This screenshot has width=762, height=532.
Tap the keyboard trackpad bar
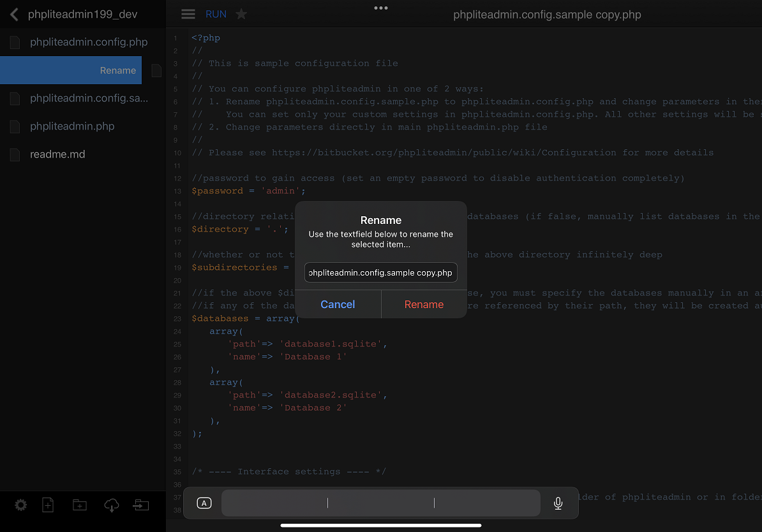[x=380, y=503]
